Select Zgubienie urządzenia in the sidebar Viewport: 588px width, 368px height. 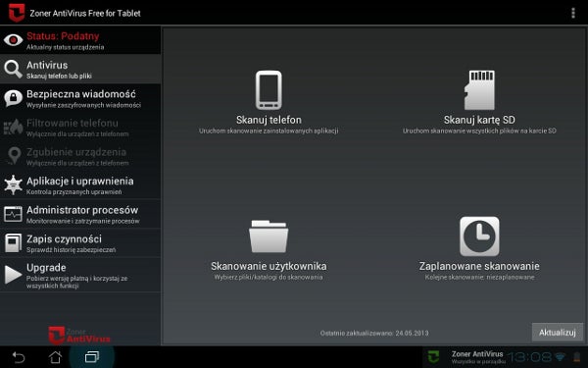click(80, 156)
